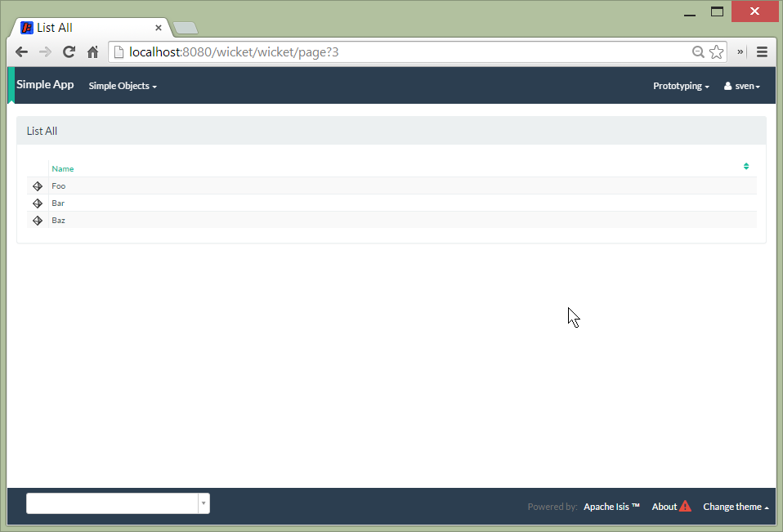Click the object icon beside Baz

click(x=38, y=221)
